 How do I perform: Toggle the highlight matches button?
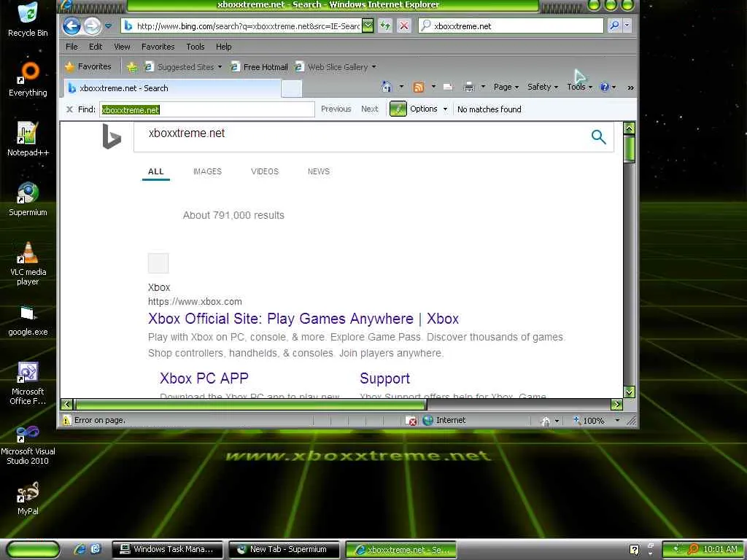pyautogui.click(x=398, y=109)
